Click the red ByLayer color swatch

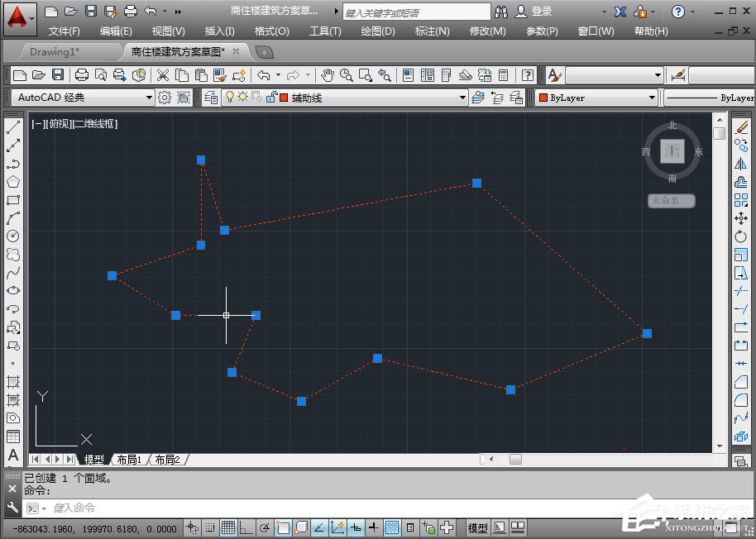(543, 98)
